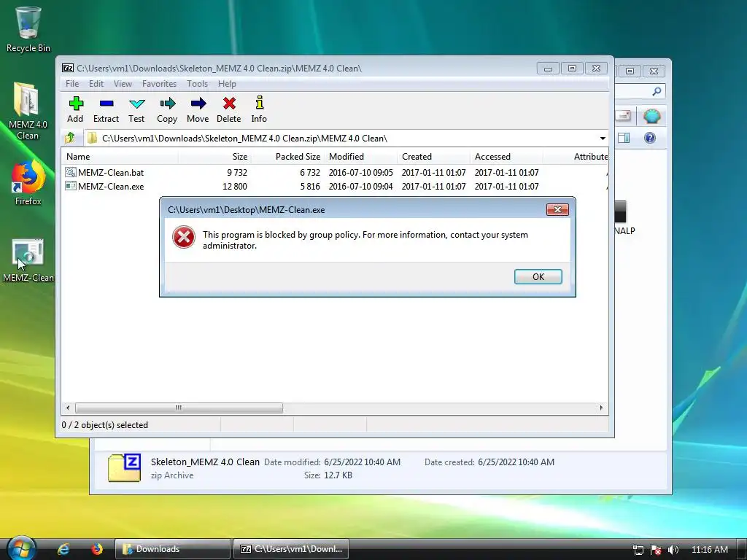Switch to the 7-Zip taskbar button
This screenshot has height=560, width=747.
pyautogui.click(x=291, y=549)
